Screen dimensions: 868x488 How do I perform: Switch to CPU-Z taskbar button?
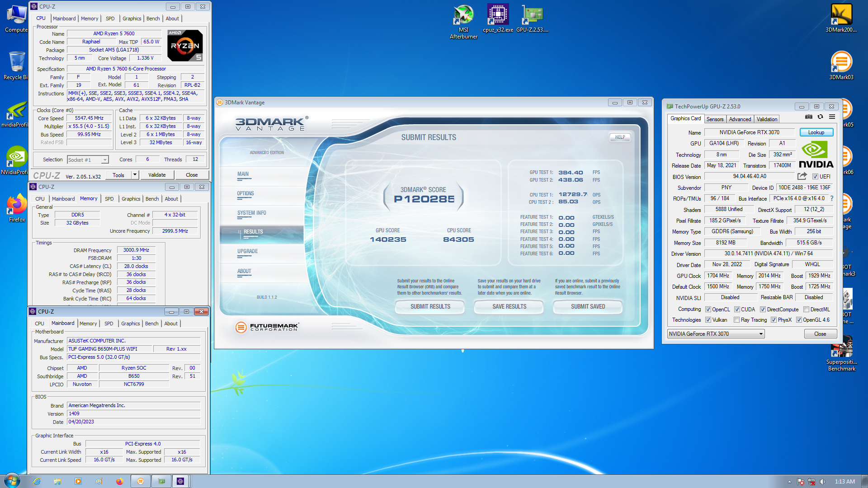pos(180,481)
